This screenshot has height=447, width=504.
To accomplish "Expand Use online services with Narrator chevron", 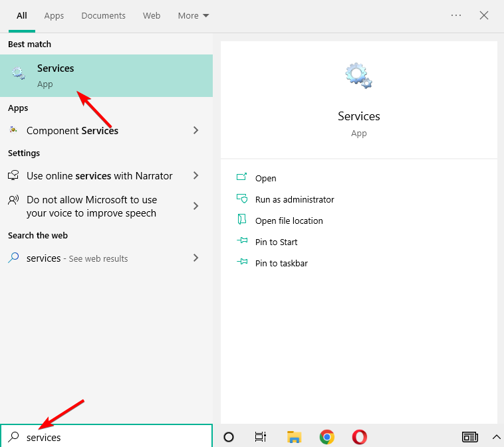I will pyautogui.click(x=195, y=175).
